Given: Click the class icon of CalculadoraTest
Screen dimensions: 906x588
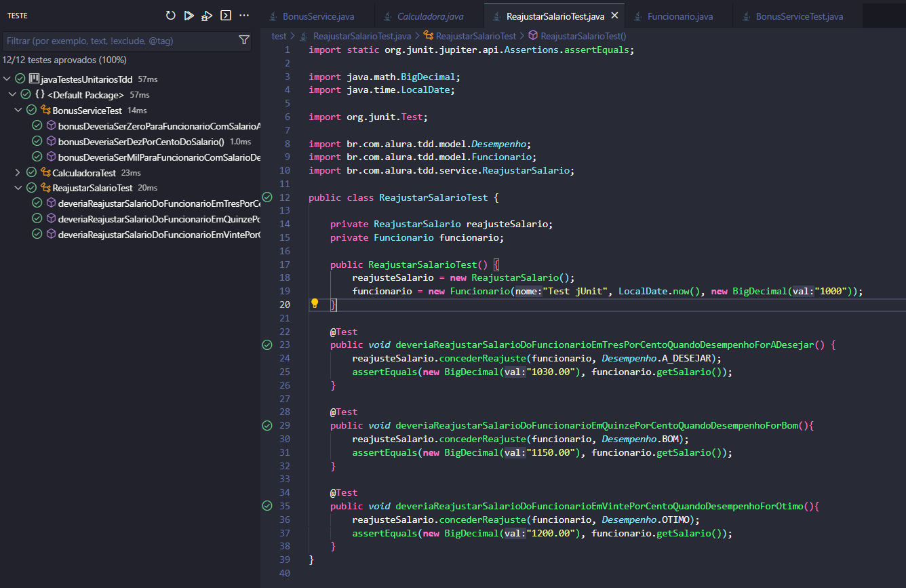Looking at the screenshot, I should pos(46,173).
